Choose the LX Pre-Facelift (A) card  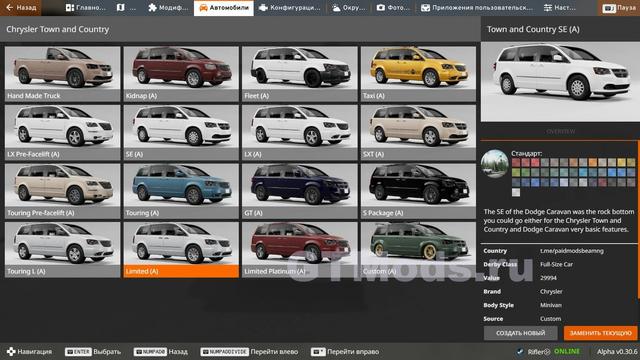click(62, 132)
